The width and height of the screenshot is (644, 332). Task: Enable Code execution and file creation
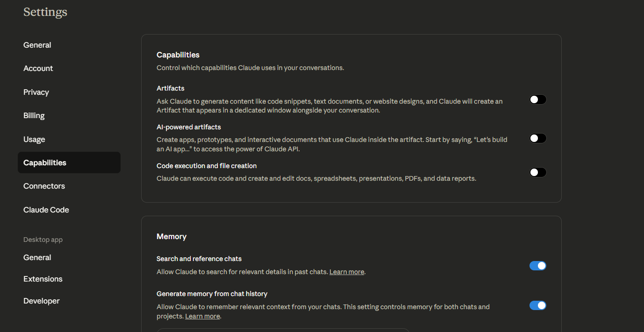[x=537, y=172]
